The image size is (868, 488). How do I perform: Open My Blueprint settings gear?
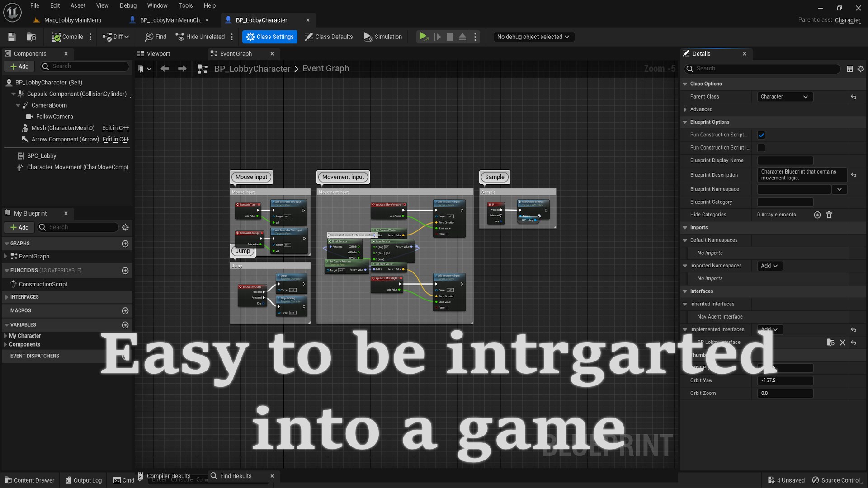pyautogui.click(x=125, y=227)
